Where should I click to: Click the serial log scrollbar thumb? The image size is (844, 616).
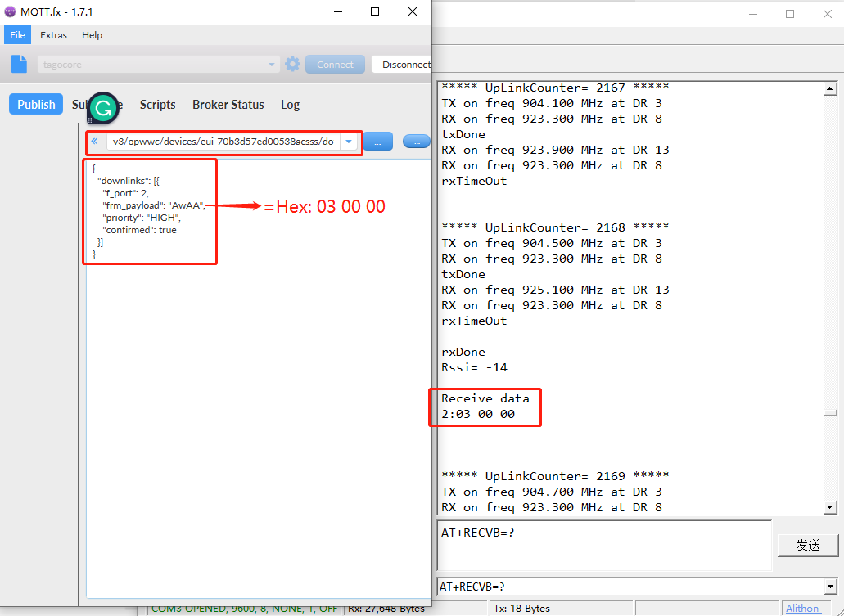click(829, 412)
